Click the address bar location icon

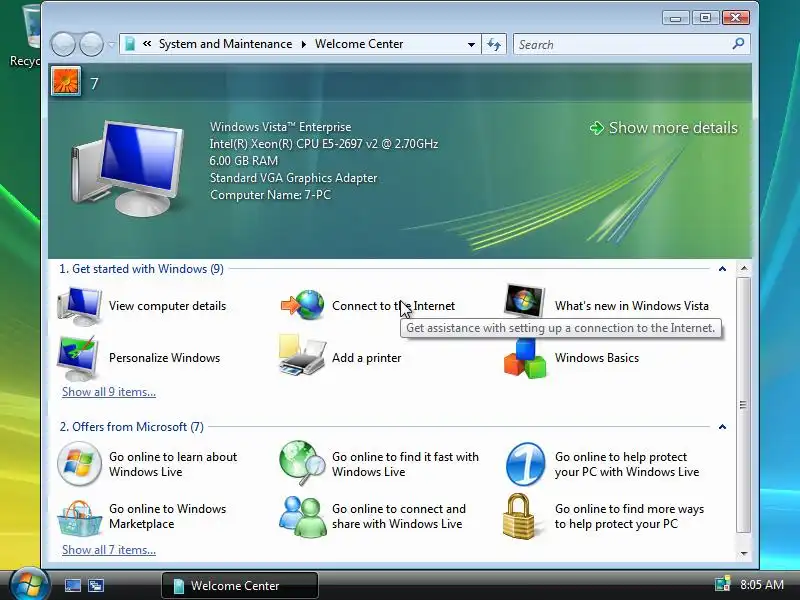[130, 44]
